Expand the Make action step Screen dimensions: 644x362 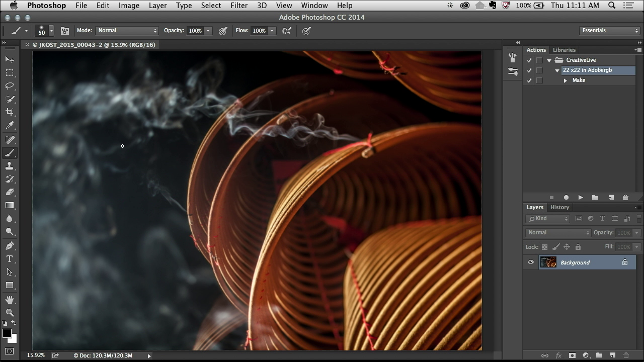(x=566, y=80)
